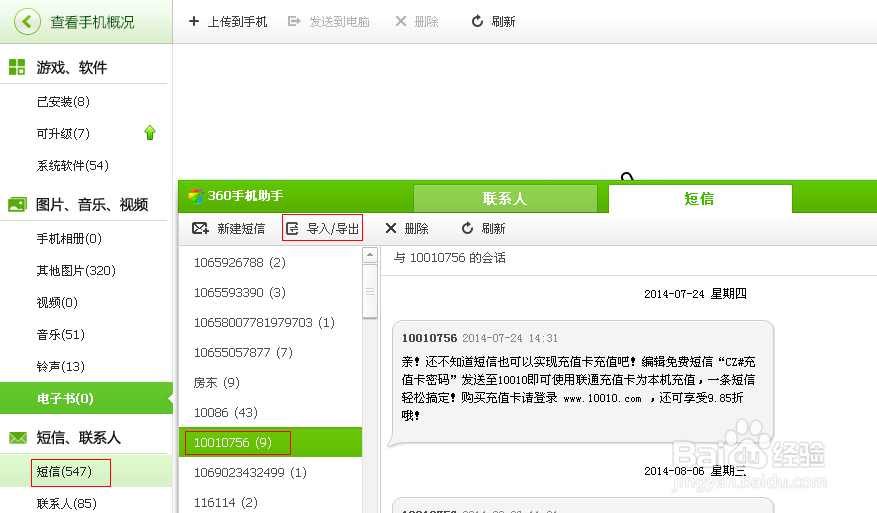Click the 短信、联系人 envelope icon
Screen dimensions: 877x513
[18, 437]
